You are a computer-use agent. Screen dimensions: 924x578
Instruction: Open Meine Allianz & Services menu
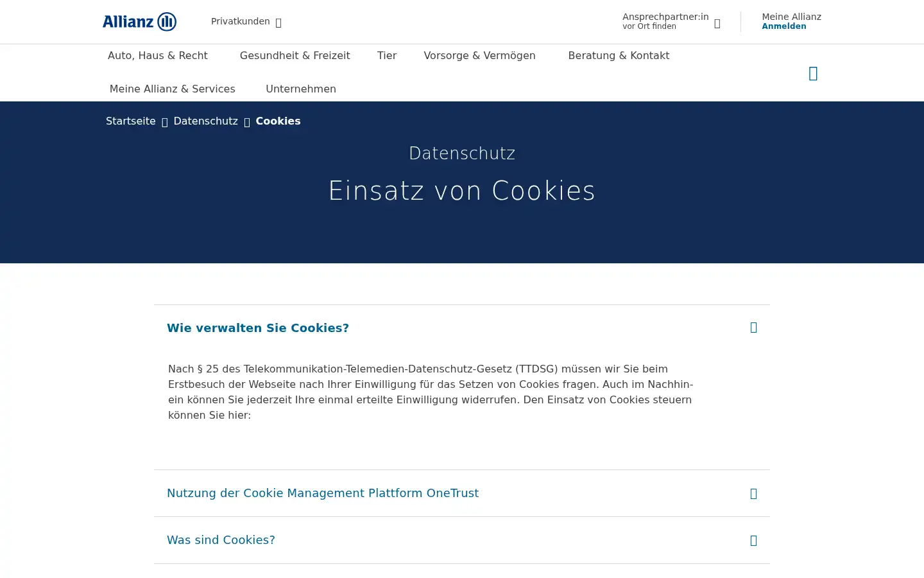point(173,89)
